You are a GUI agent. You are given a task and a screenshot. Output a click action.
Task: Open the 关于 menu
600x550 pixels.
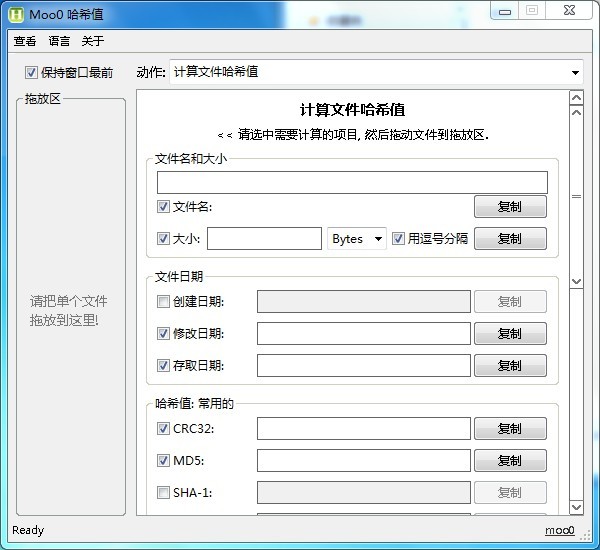tap(92, 41)
